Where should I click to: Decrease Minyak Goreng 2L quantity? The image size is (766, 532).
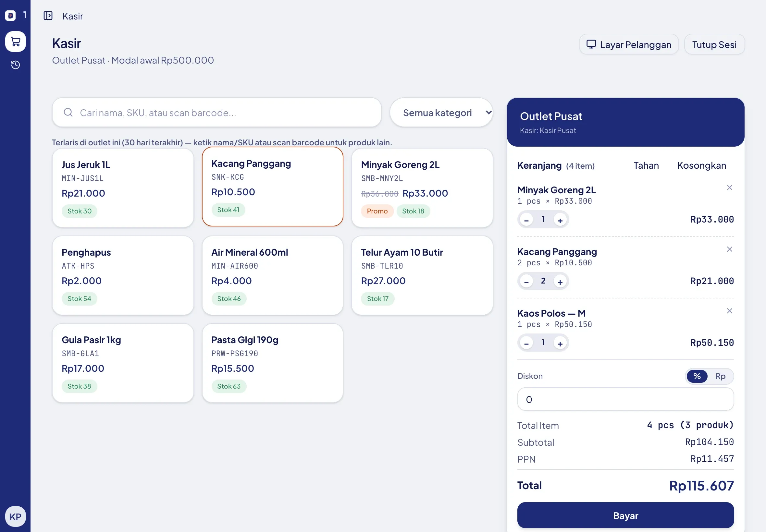pos(526,220)
